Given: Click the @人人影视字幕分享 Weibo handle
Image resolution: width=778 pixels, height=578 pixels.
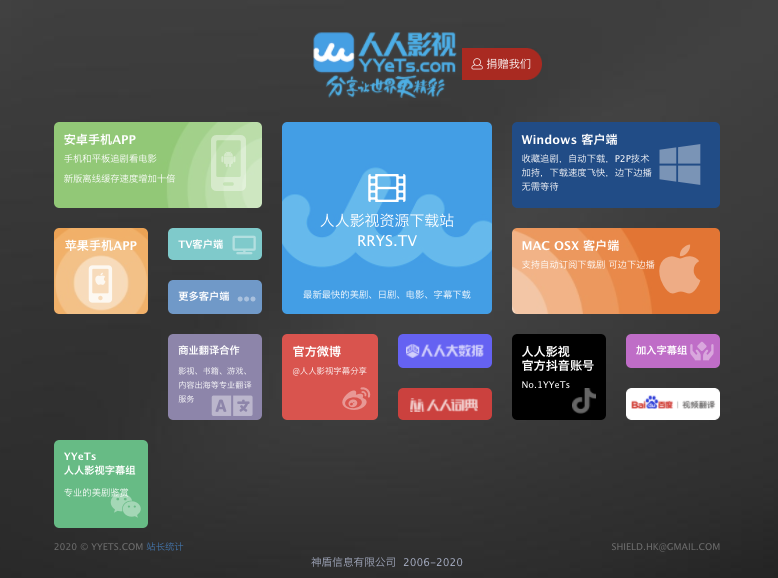Looking at the screenshot, I should pyautogui.click(x=329, y=371).
